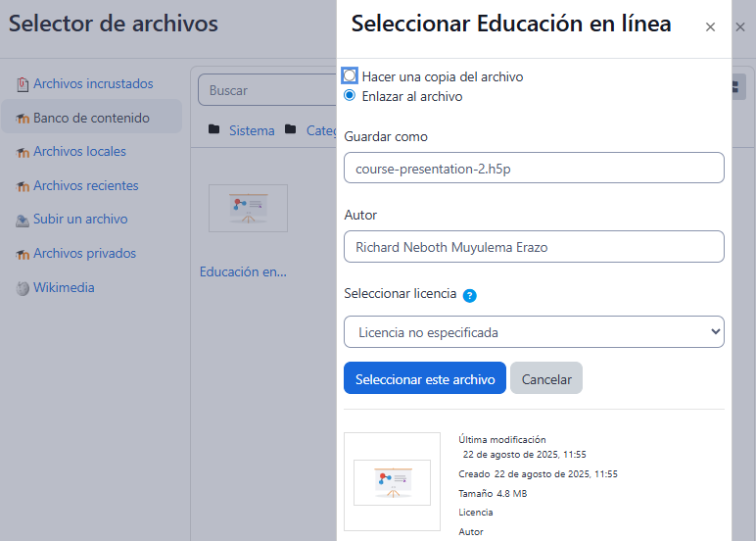Select the Enlazar al archivo radio button

tap(350, 96)
